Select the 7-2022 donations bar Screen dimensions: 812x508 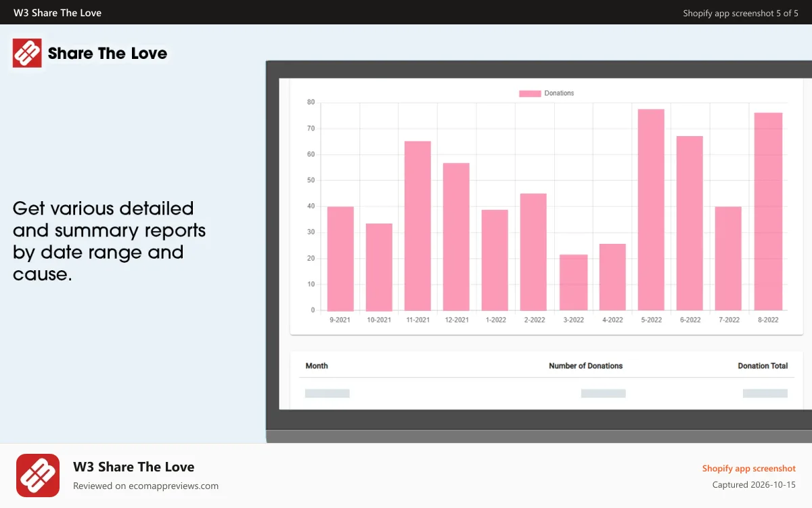click(x=728, y=259)
